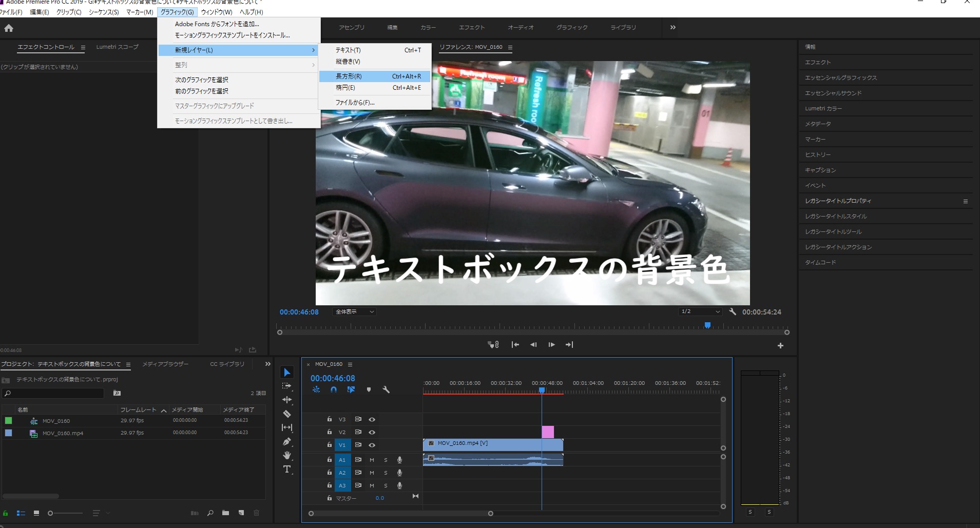Screen dimensions: 980x528
Task: Hide track V3 output eye
Action: tap(372, 419)
